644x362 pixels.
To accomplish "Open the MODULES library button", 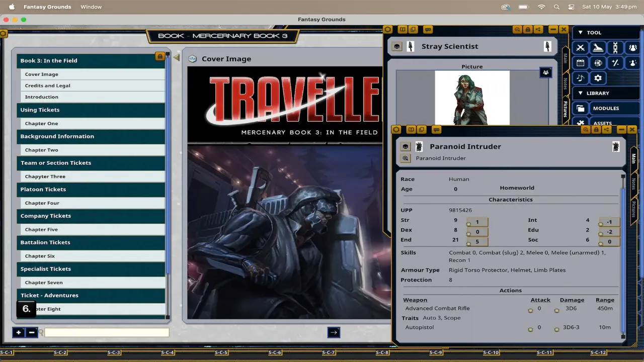I will (606, 108).
